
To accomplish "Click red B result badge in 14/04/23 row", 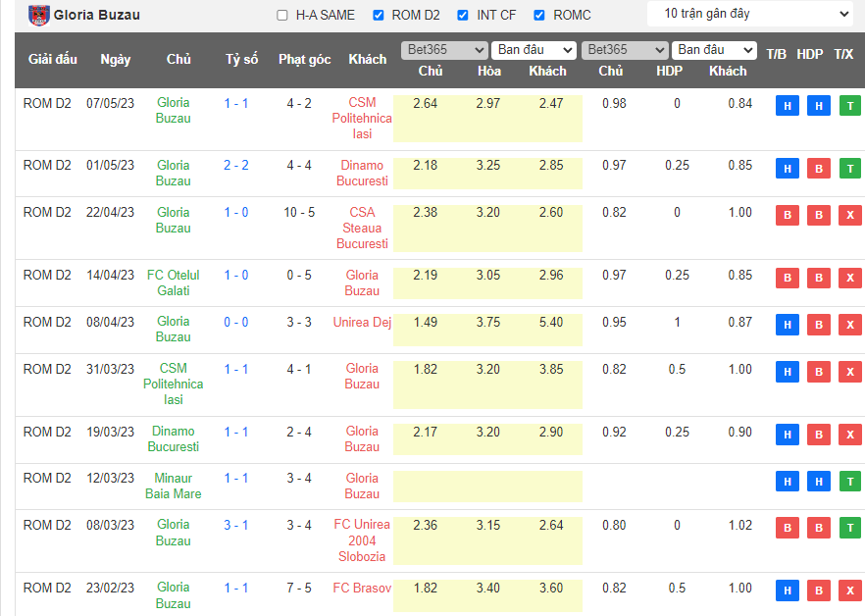I will 787,279.
